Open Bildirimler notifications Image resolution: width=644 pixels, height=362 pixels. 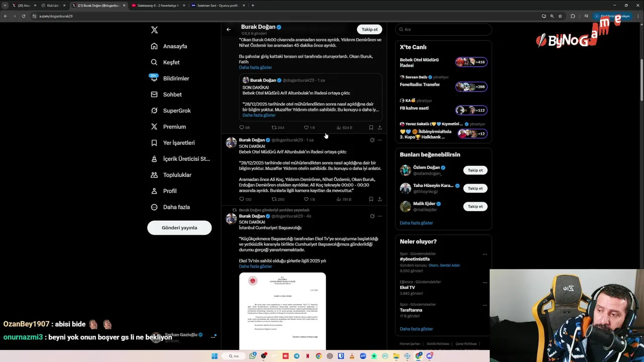pos(170,78)
